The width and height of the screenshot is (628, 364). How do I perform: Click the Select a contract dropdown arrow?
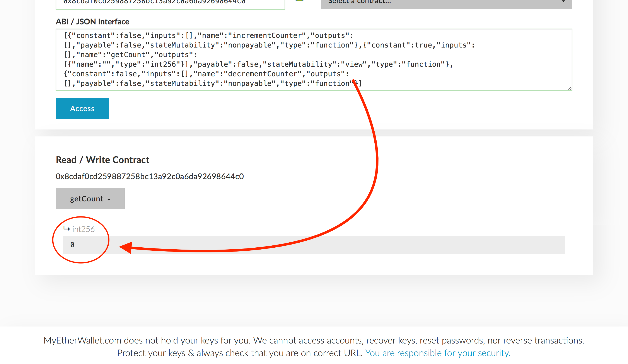tap(563, 2)
